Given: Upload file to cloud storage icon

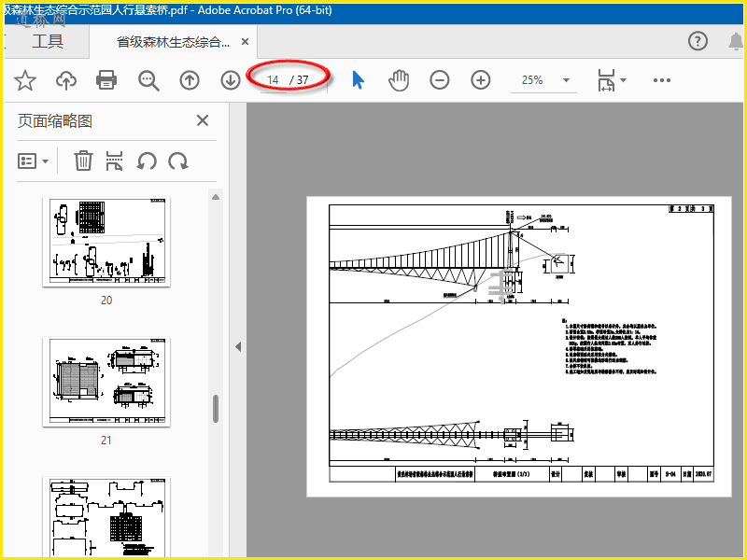Looking at the screenshot, I should 66,80.
